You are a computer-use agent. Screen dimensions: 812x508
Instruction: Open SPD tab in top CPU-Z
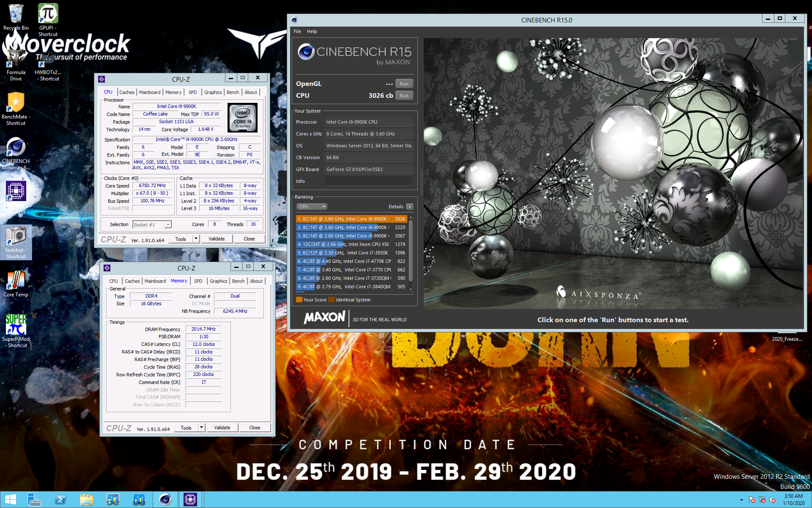193,92
